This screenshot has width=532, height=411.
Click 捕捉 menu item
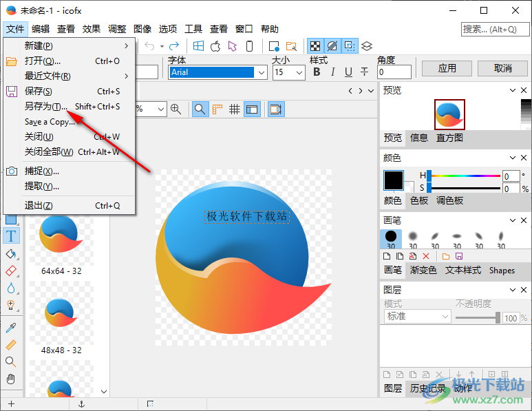click(70, 171)
